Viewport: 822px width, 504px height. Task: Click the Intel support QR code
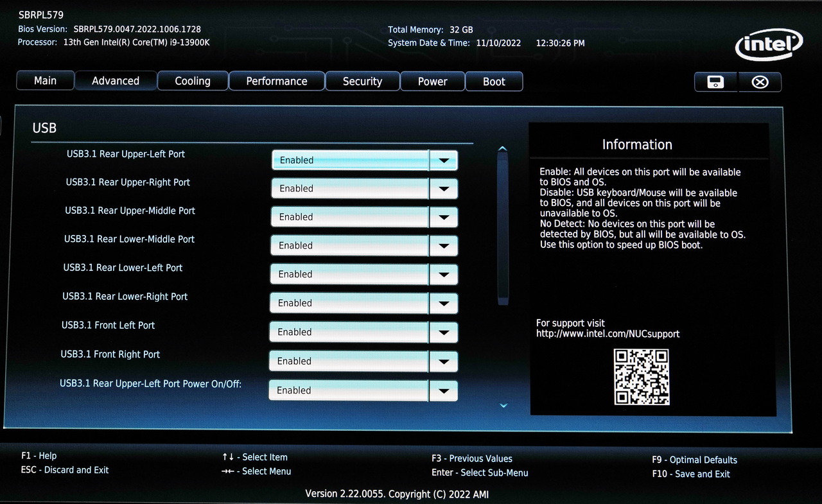pyautogui.click(x=642, y=377)
